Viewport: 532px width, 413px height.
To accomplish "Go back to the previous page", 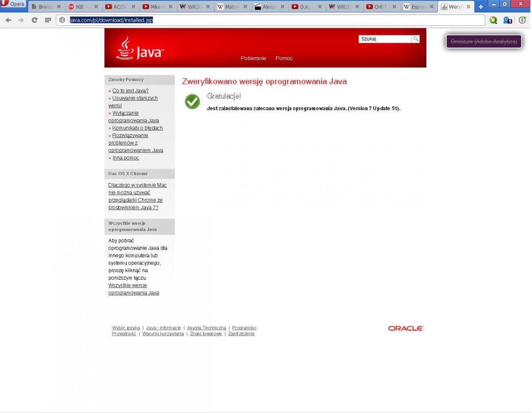I will pyautogui.click(x=8, y=20).
